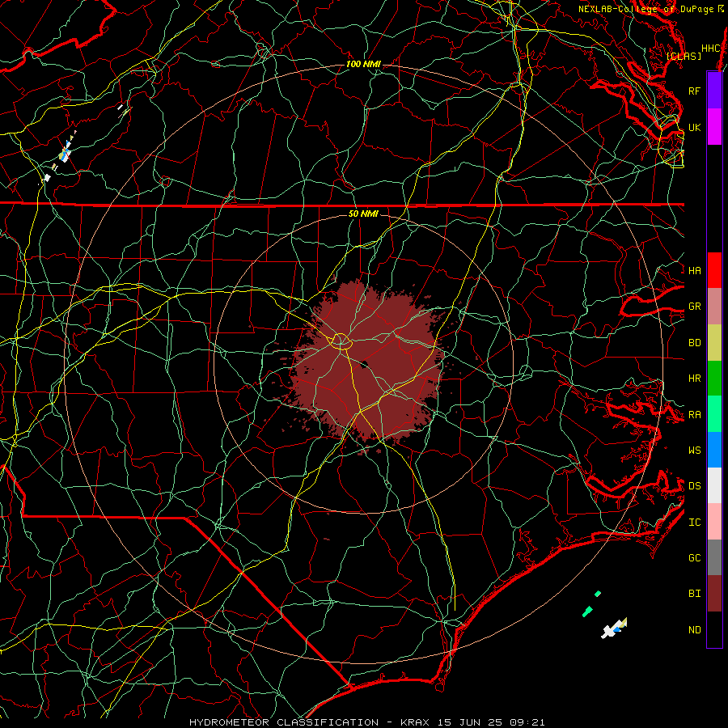Viewport: 728px width, 728px height.
Task: Click the RA light-green legend swatch
Action: 714,414
